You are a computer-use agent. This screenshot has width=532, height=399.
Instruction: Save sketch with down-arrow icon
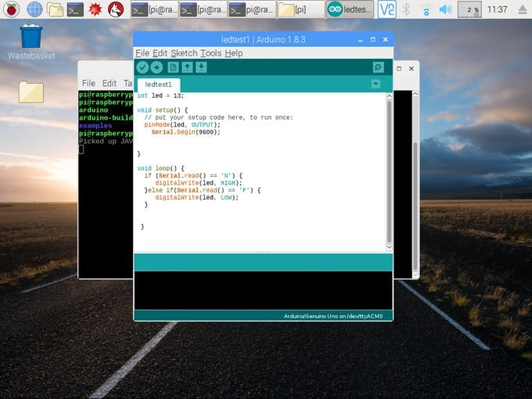click(x=201, y=67)
